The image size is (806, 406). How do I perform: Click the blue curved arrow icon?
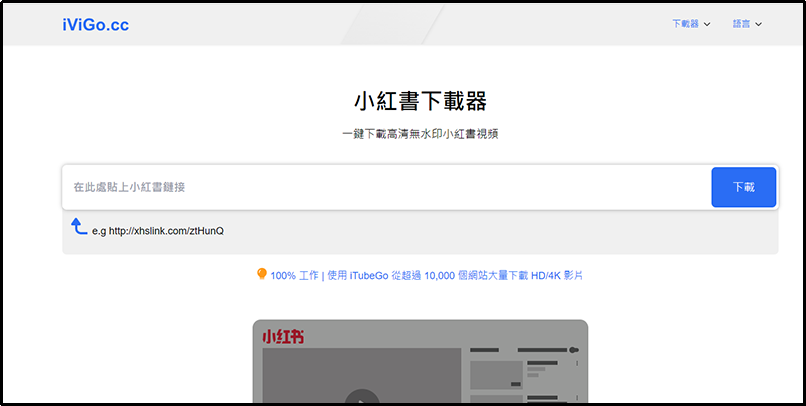point(79,226)
